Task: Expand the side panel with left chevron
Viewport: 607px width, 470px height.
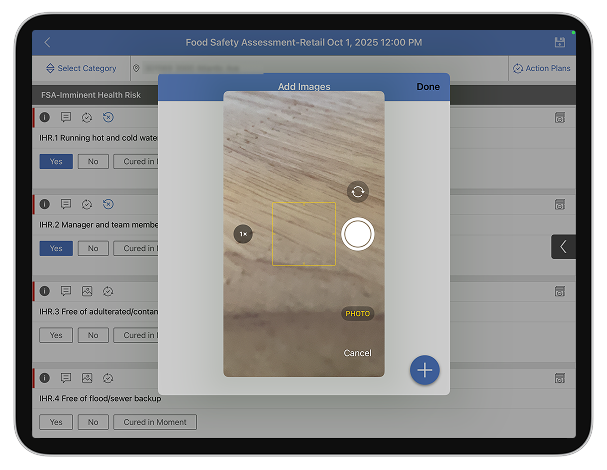Action: point(563,247)
